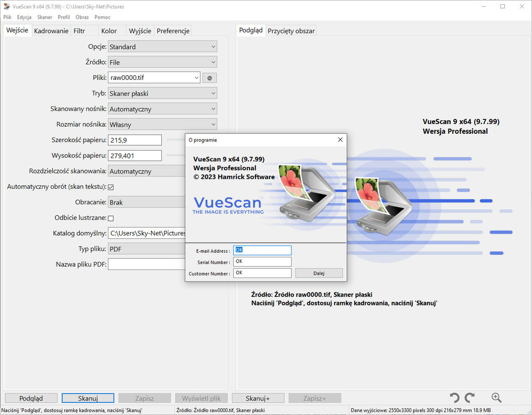Click the Nazwa pliku PDF field

click(x=147, y=265)
